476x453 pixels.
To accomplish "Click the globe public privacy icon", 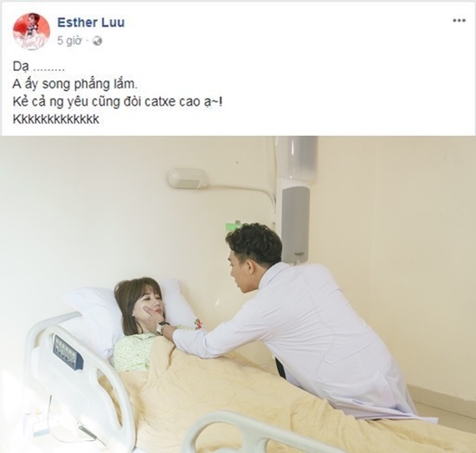I will click(98, 41).
